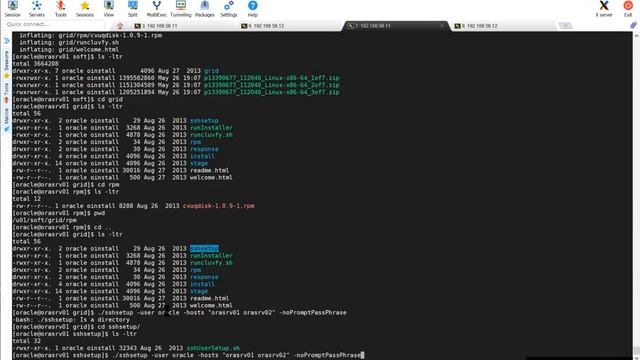
Task: Click p13390677_112040_Linux-x86-64_2of7.zip file name
Action: tap(271, 85)
